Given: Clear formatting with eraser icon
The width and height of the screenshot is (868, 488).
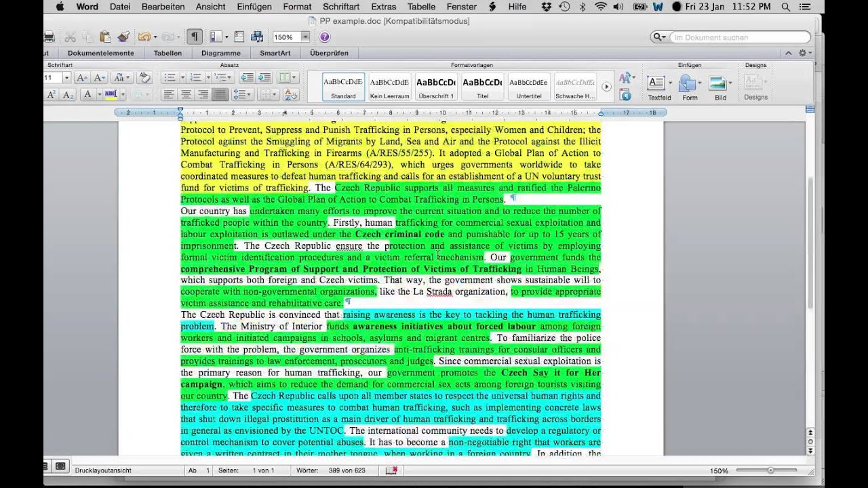Looking at the screenshot, I should tap(144, 78).
